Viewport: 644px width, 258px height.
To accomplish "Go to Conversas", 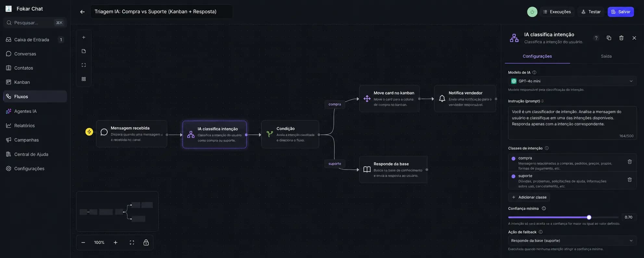I will pyautogui.click(x=35, y=54).
